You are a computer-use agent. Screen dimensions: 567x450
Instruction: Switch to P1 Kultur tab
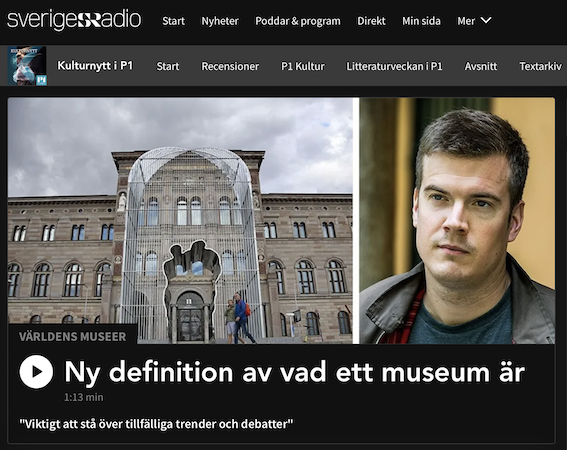303,66
